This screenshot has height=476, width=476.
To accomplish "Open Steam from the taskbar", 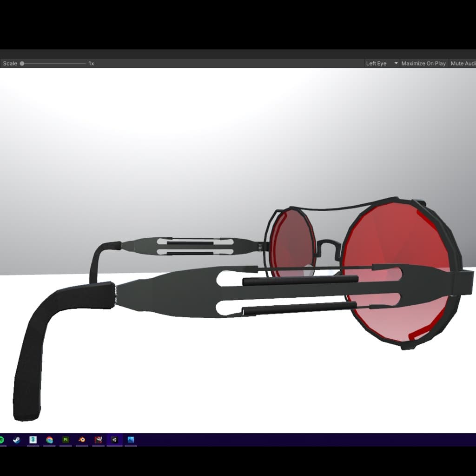I will click(x=17, y=440).
